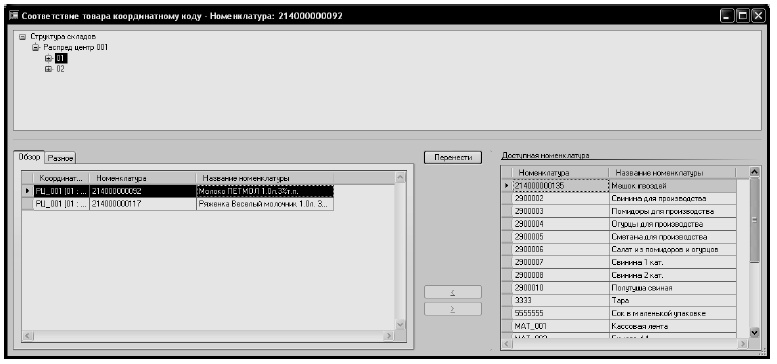Click the right arrow move button
This screenshot has width=777, height=364.
453,309
